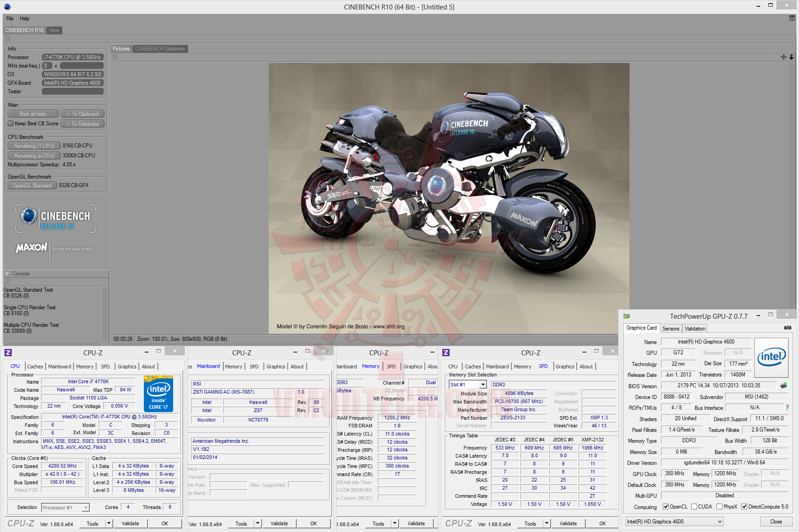Click the Z icon of the CPU-Z SPD window
This screenshot has width=799, height=532.
coord(446,353)
